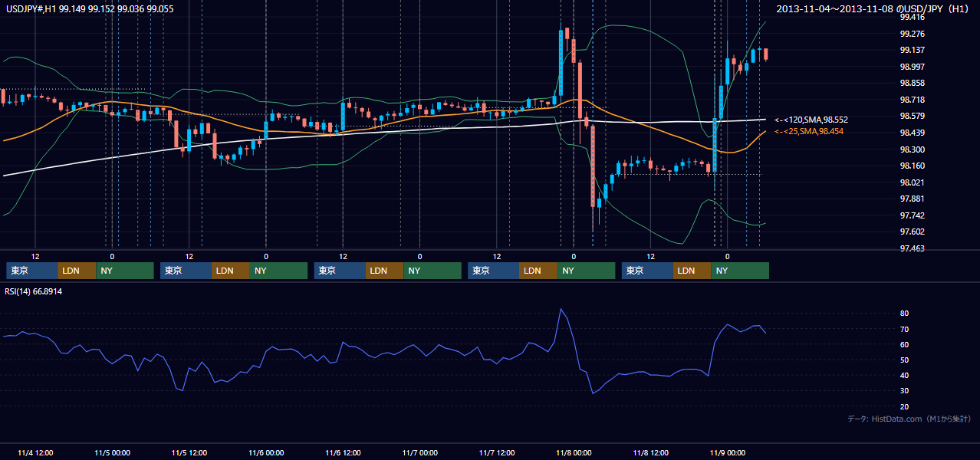Click the 東京 session block above 11/5 12:00
The width and height of the screenshot is (980, 460).
tap(186, 271)
